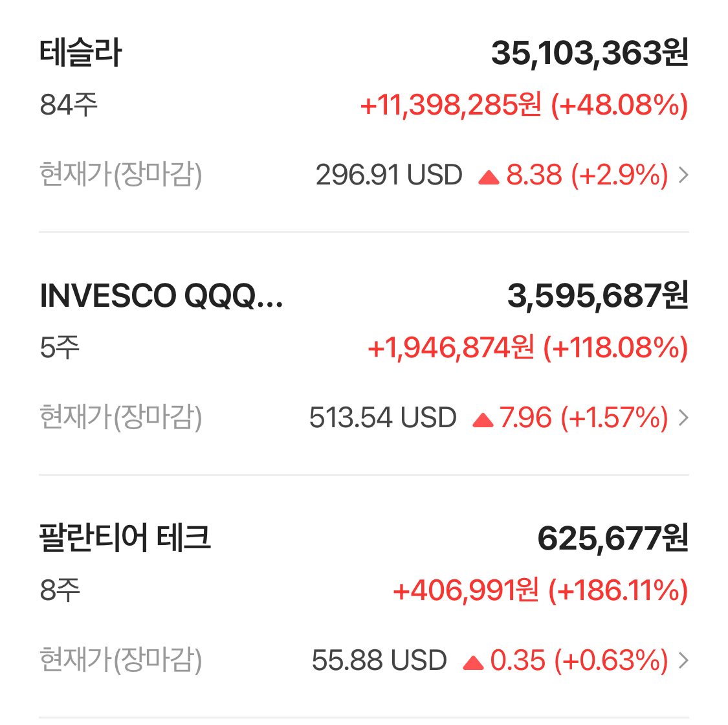The image size is (728, 725).
Task: Tap Tesla current price 296.91 USD
Action: click(x=389, y=175)
